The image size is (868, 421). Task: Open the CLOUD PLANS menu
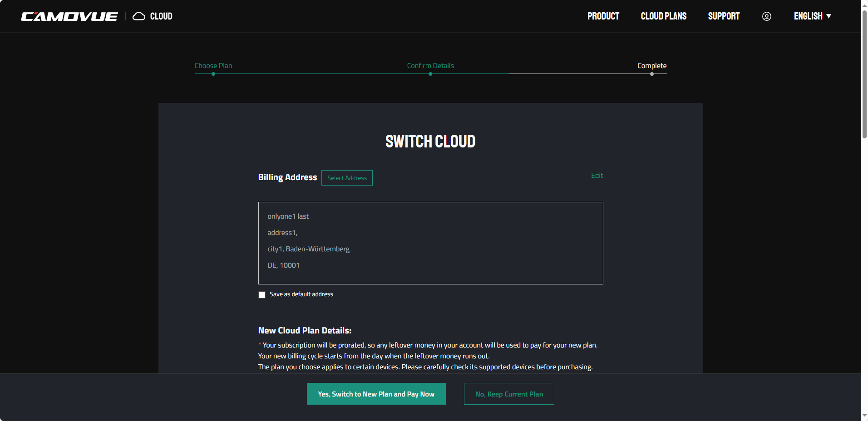[664, 16]
